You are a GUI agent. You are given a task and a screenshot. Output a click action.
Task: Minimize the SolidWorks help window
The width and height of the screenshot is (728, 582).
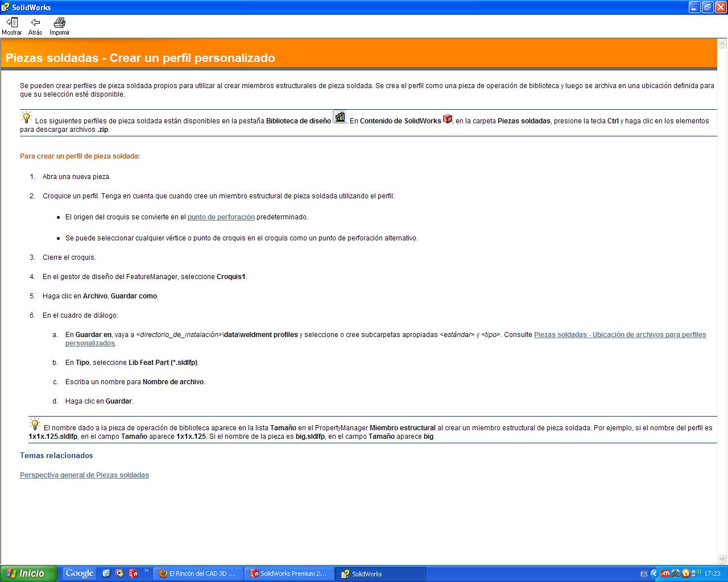pos(694,7)
